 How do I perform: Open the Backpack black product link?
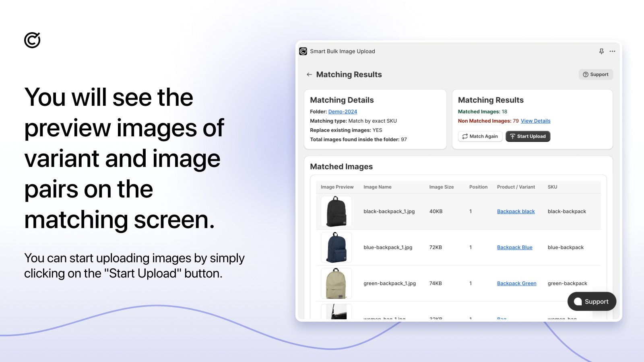tap(516, 211)
